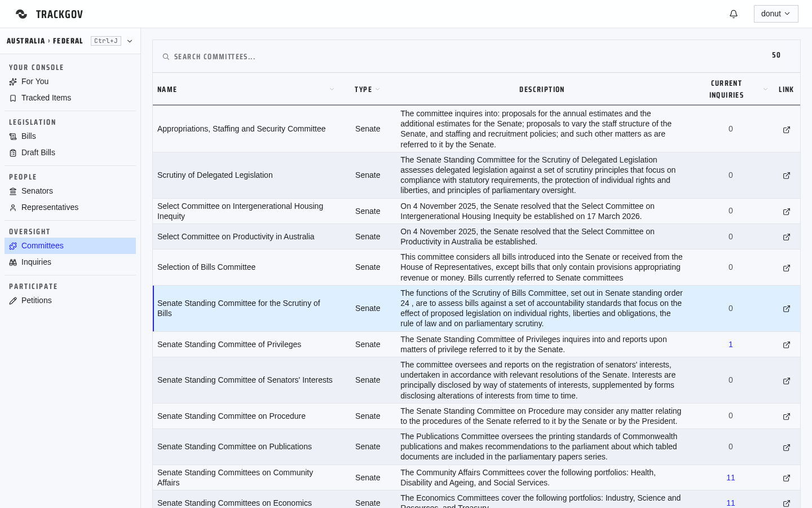Select Senate Standing Committee for the Scrutiny of Bills
Image resolution: width=812 pixels, height=508 pixels.
(239, 308)
